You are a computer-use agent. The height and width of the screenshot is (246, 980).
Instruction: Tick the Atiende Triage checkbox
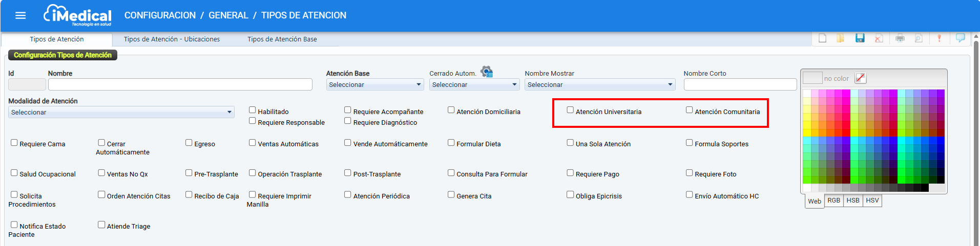pos(101,225)
